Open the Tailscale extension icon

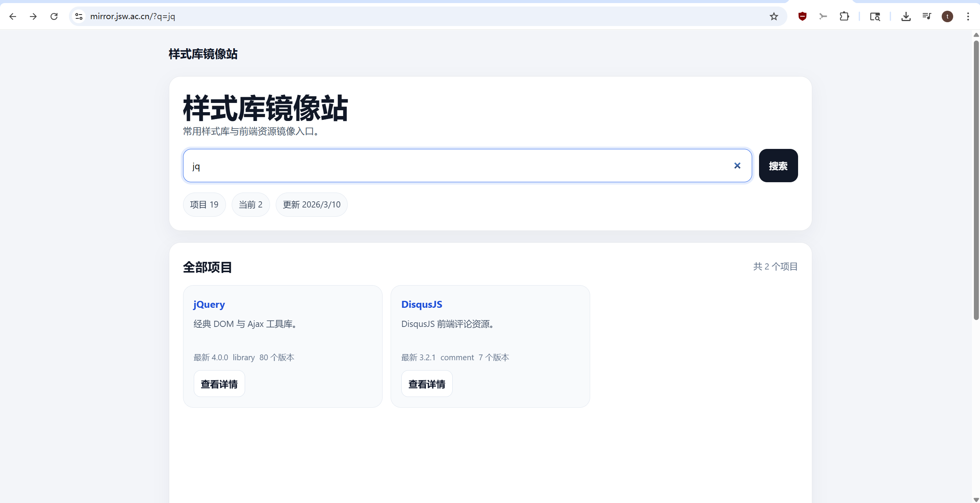click(x=823, y=16)
